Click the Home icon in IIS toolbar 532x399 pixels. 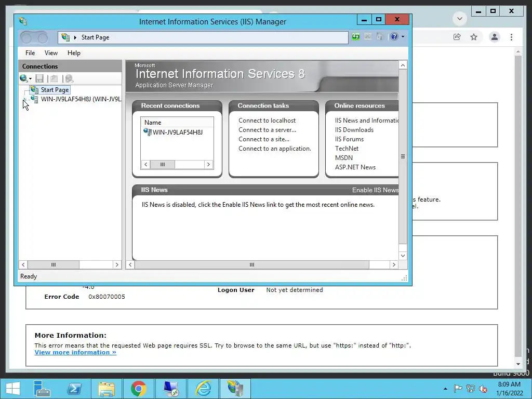click(379, 37)
